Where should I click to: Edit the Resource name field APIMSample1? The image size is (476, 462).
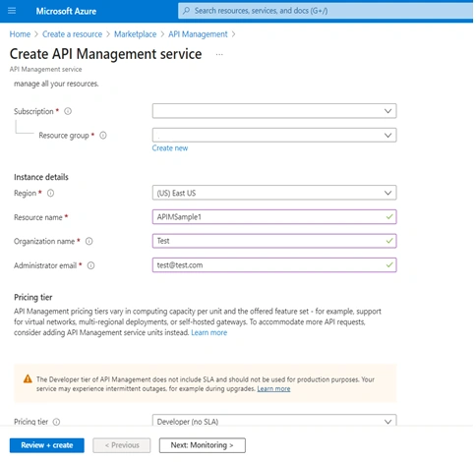[x=274, y=216]
